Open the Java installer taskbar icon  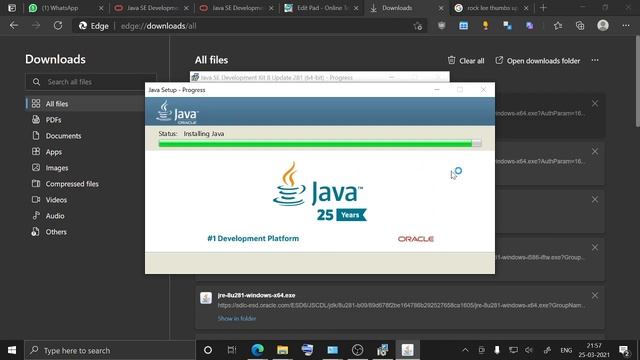click(x=407, y=350)
